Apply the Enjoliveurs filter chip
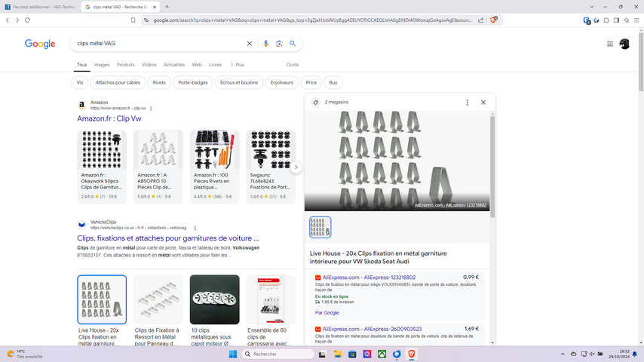 point(282,83)
